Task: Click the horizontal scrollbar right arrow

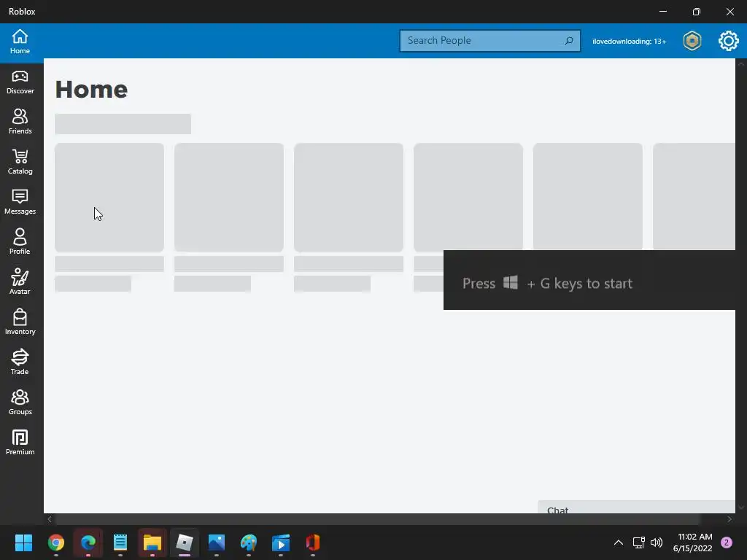Action: (729, 519)
